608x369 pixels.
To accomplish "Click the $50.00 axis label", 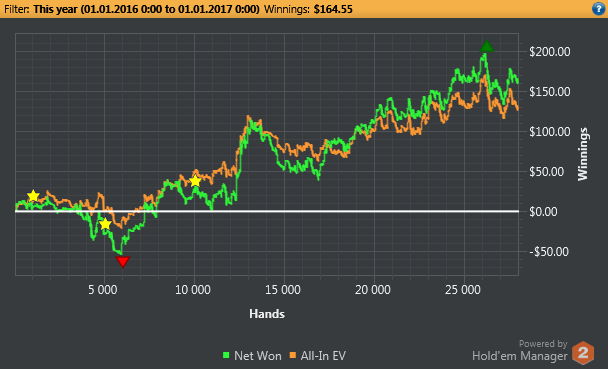I will [546, 172].
